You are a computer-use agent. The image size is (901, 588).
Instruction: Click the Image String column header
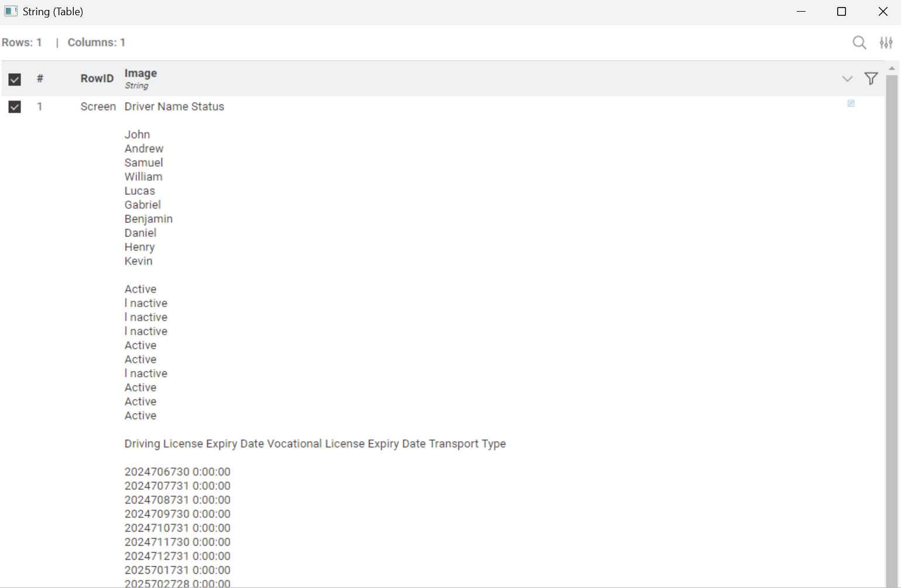(141, 78)
